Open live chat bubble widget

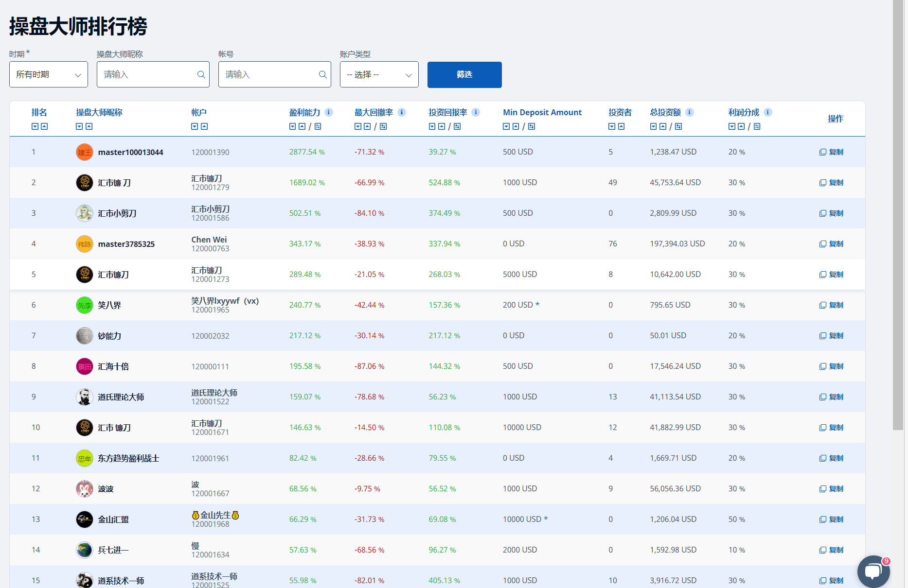point(873,571)
